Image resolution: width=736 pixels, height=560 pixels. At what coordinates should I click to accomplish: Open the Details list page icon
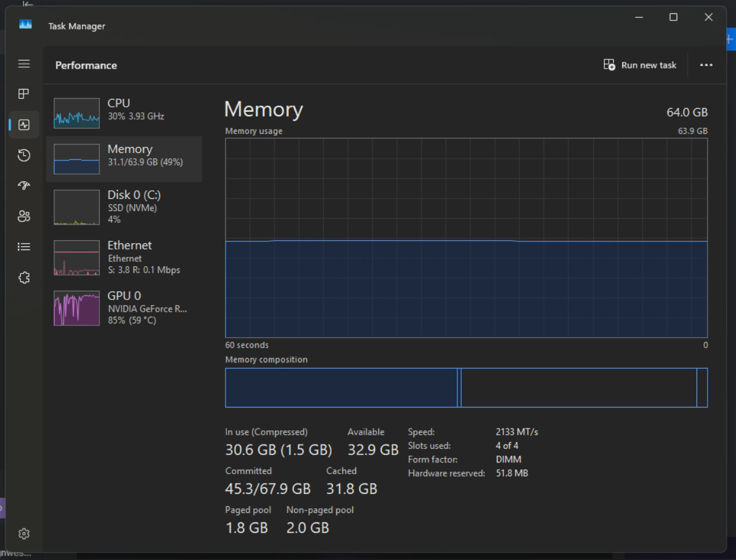[x=24, y=247]
